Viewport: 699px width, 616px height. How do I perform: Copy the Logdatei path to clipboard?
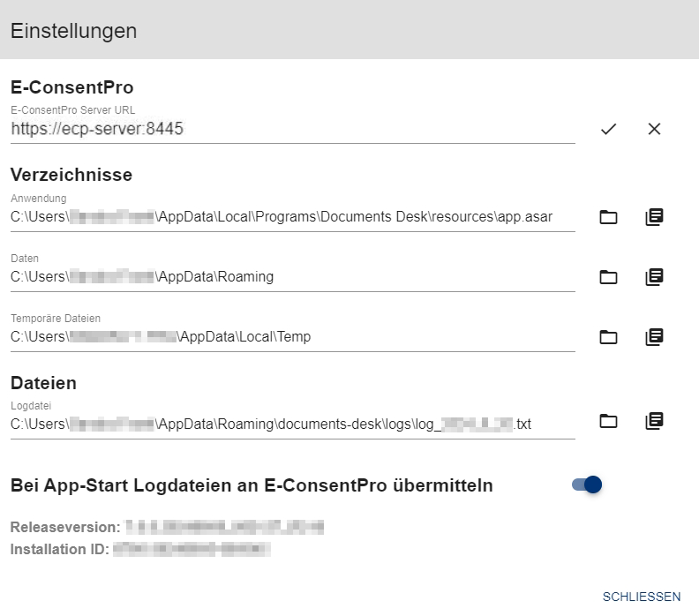[x=654, y=421]
